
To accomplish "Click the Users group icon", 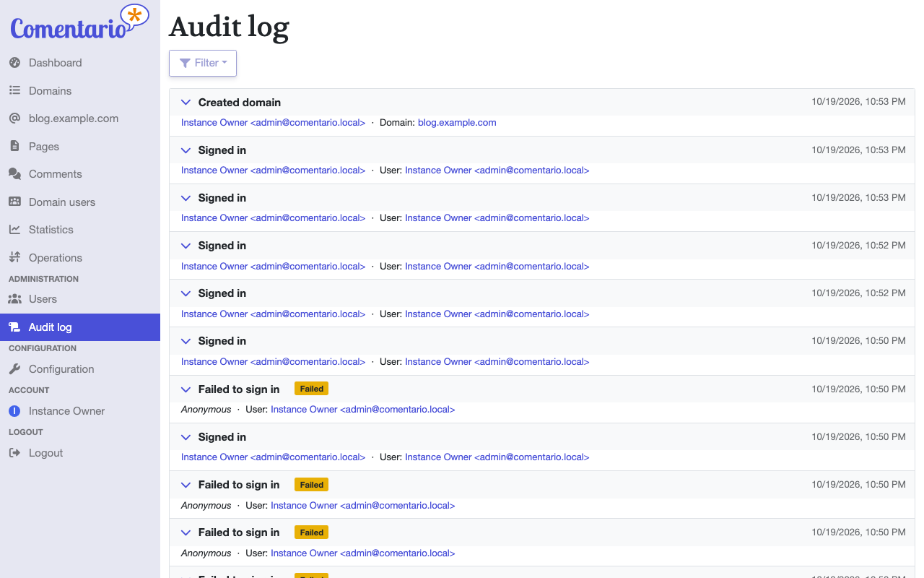I will click(14, 299).
